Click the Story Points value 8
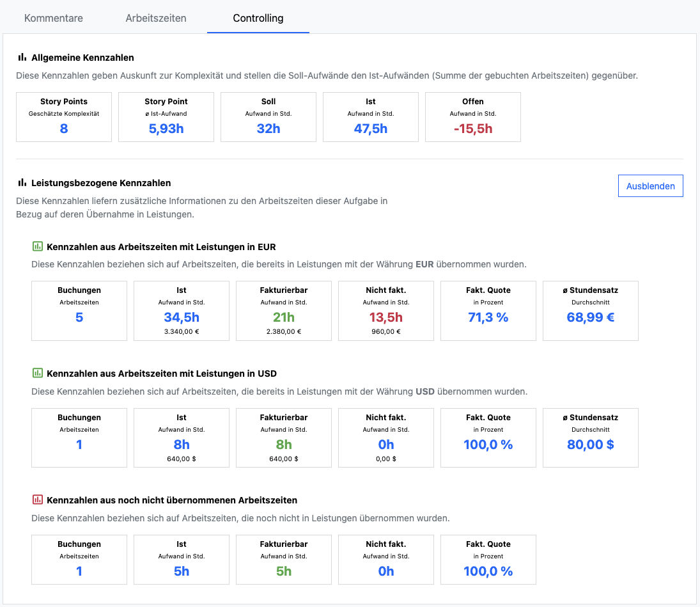The height and width of the screenshot is (607, 700). click(64, 129)
